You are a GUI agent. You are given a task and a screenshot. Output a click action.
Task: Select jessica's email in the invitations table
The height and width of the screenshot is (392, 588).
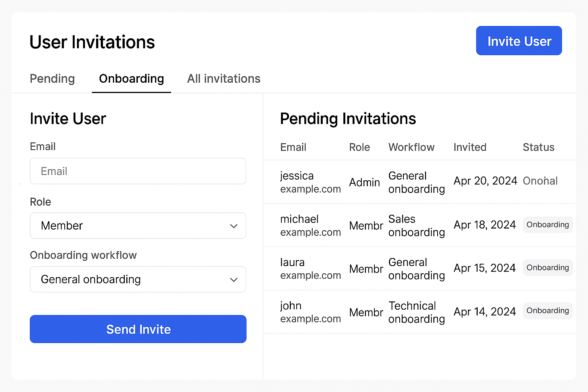pos(310,182)
